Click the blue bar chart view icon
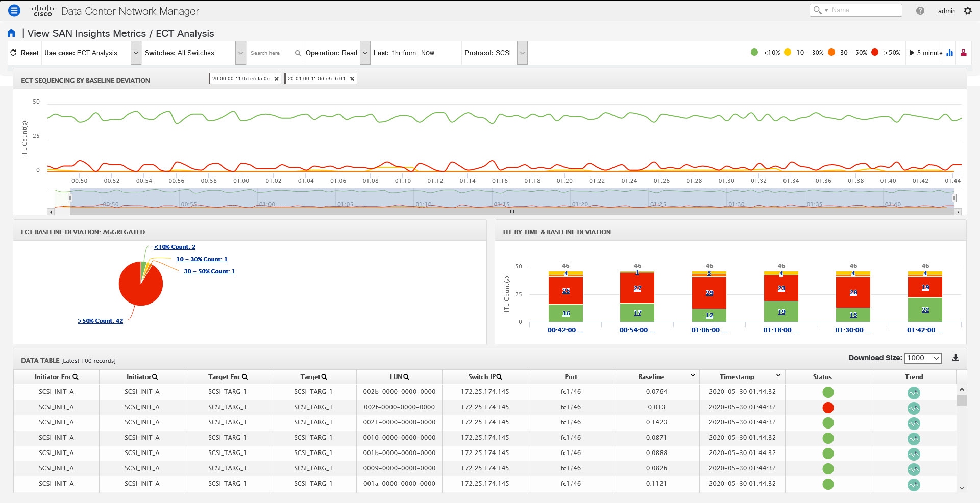The width and height of the screenshot is (980, 503). tap(949, 53)
